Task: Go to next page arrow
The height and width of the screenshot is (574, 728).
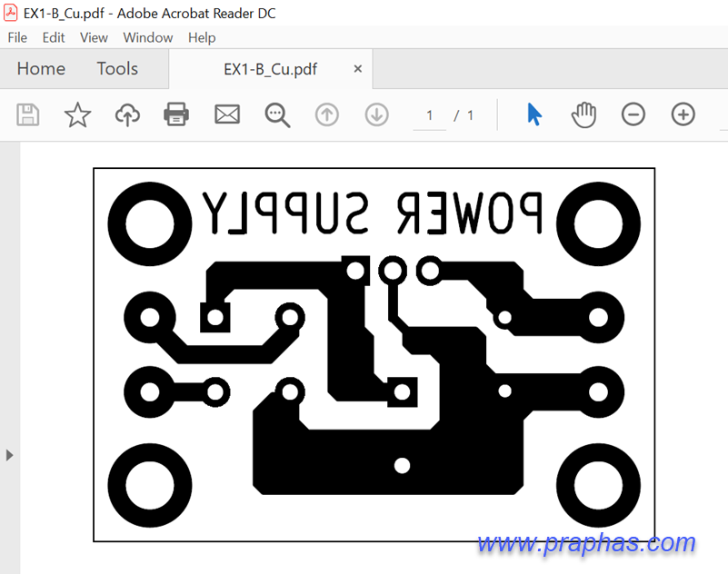Action: click(376, 114)
